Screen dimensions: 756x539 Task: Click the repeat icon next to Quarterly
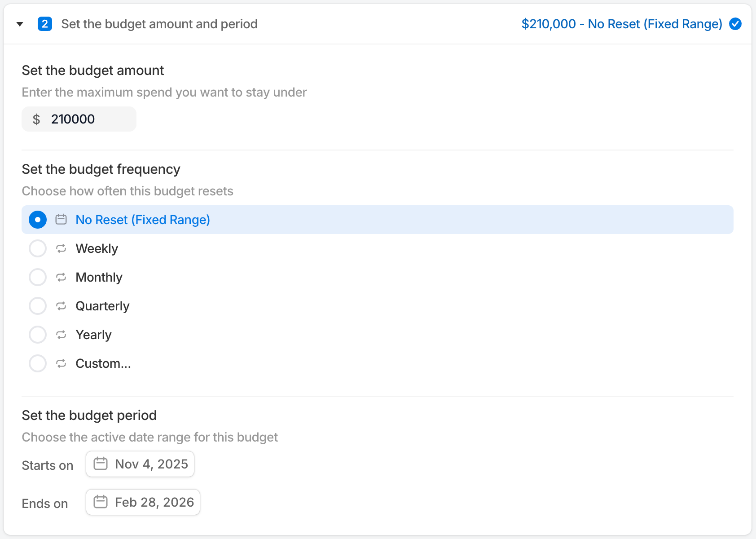coord(61,306)
